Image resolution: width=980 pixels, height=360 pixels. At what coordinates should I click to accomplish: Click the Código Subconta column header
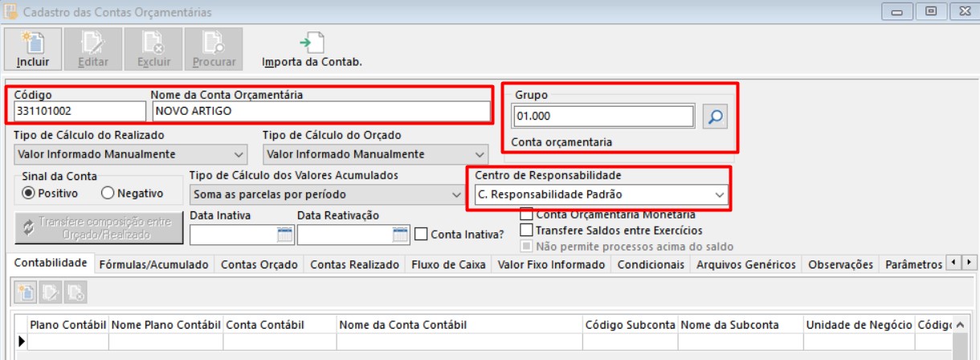click(x=630, y=325)
